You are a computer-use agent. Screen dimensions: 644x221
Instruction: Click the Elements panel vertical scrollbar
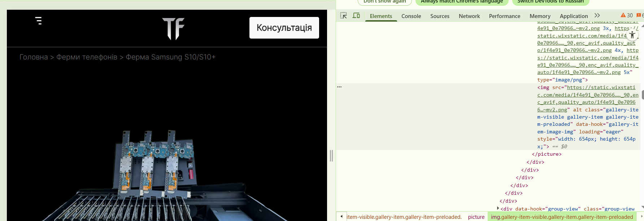[x=642, y=94]
